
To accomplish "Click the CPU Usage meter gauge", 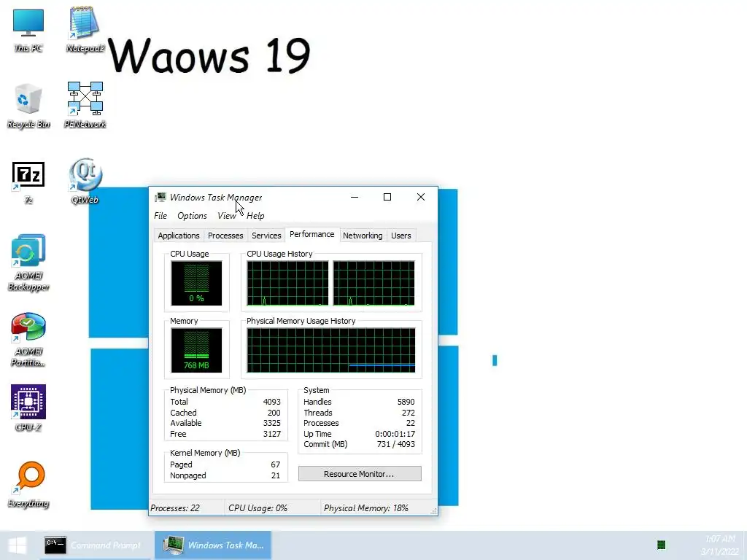I will tap(196, 283).
